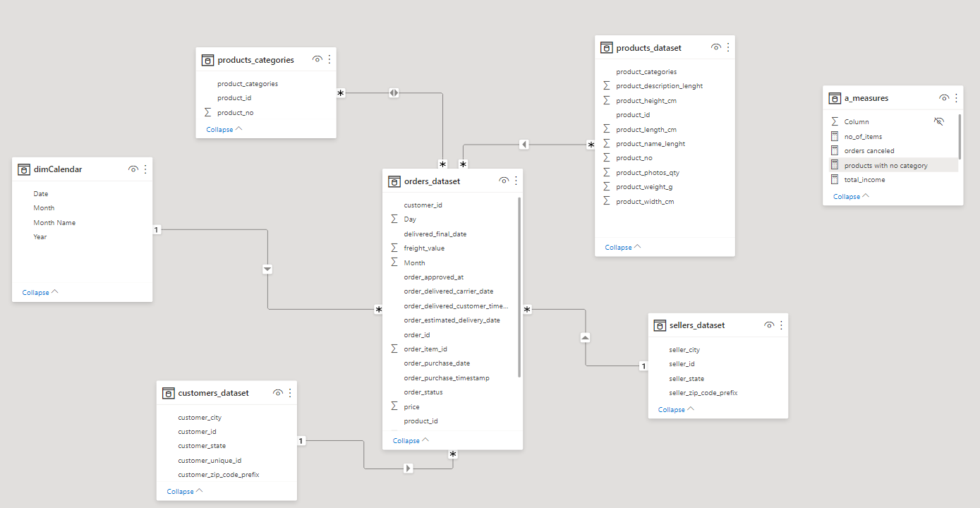Toggle visibility eye of products_dataset table
This screenshot has height=508, width=980.
(716, 47)
